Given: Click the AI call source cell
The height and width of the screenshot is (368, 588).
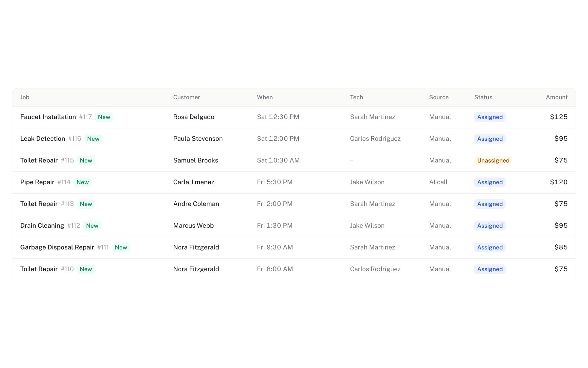Looking at the screenshot, I should [438, 182].
